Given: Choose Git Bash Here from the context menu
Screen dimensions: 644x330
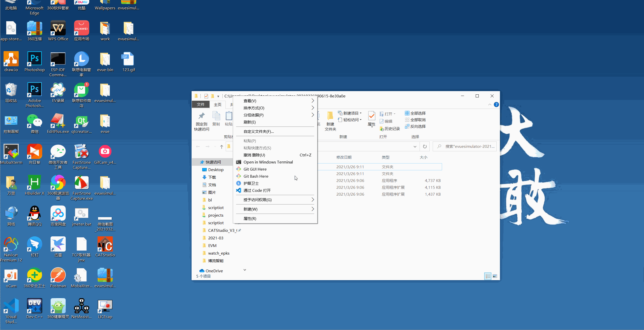Looking at the screenshot, I should (256, 176).
